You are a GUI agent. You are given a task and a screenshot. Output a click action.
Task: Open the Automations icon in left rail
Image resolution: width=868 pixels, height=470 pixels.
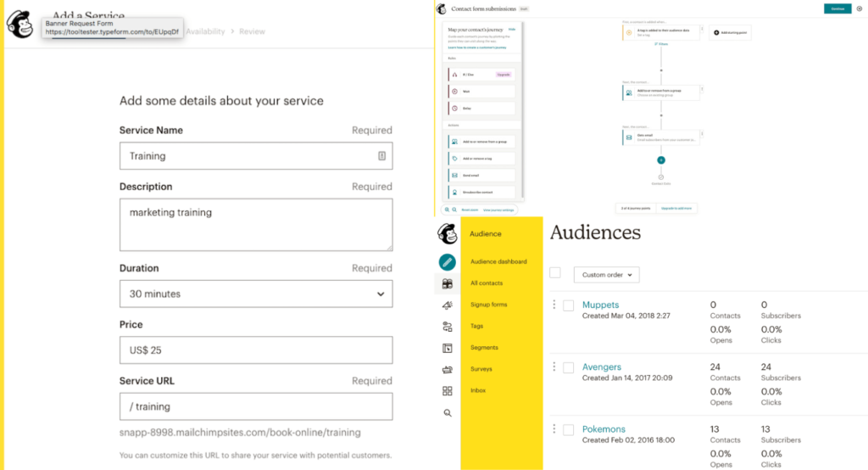pos(448,327)
